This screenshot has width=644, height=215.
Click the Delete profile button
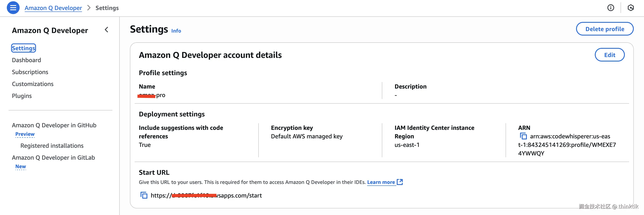[605, 29]
